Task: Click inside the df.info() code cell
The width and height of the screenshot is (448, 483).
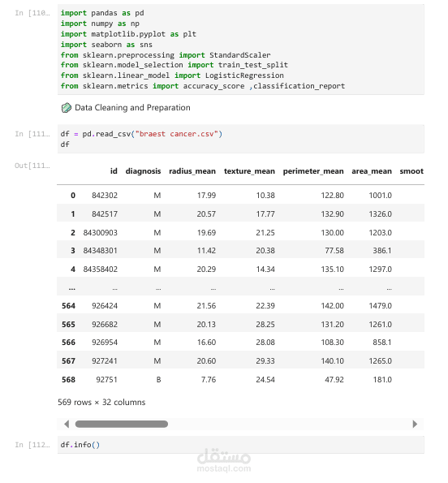Action: pyautogui.click(x=241, y=445)
